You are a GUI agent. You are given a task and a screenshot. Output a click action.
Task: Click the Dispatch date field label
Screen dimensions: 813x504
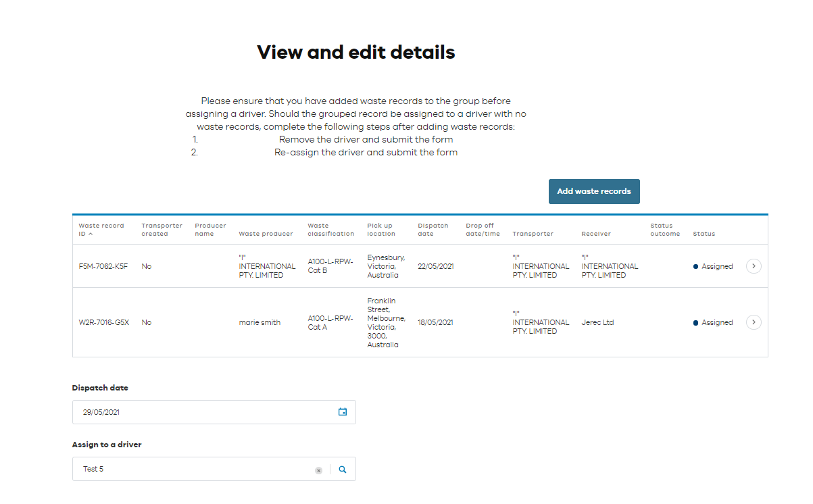tap(100, 388)
